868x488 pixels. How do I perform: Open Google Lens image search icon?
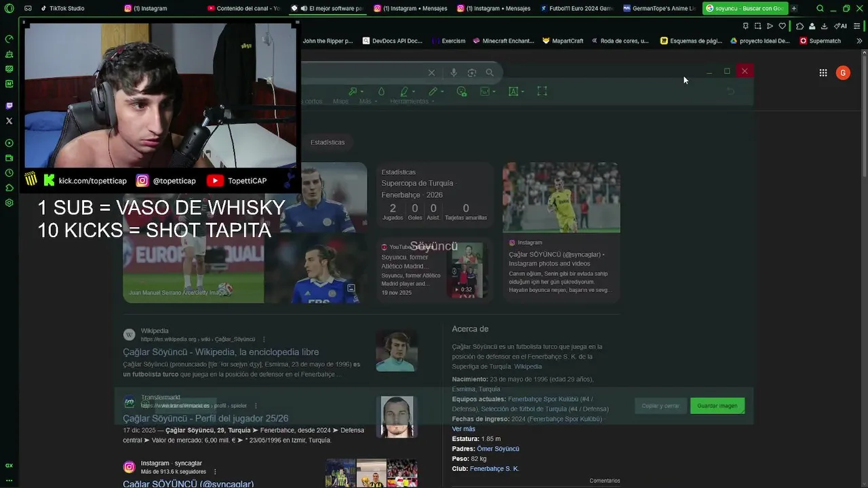472,73
